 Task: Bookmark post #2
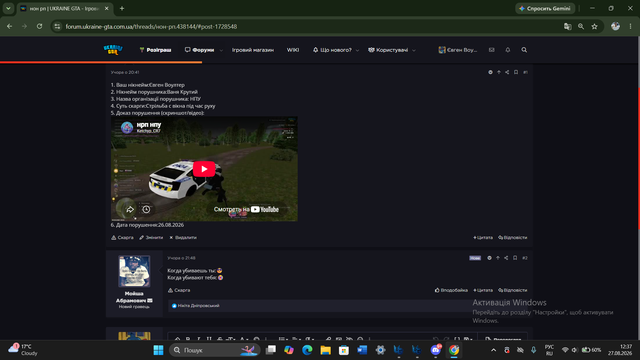pos(515,258)
